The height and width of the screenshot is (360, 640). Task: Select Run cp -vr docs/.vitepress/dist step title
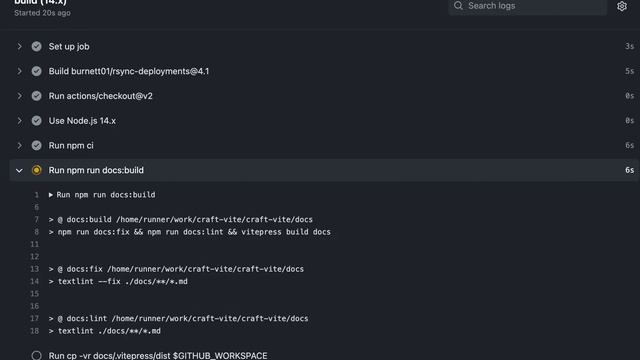tap(158, 356)
